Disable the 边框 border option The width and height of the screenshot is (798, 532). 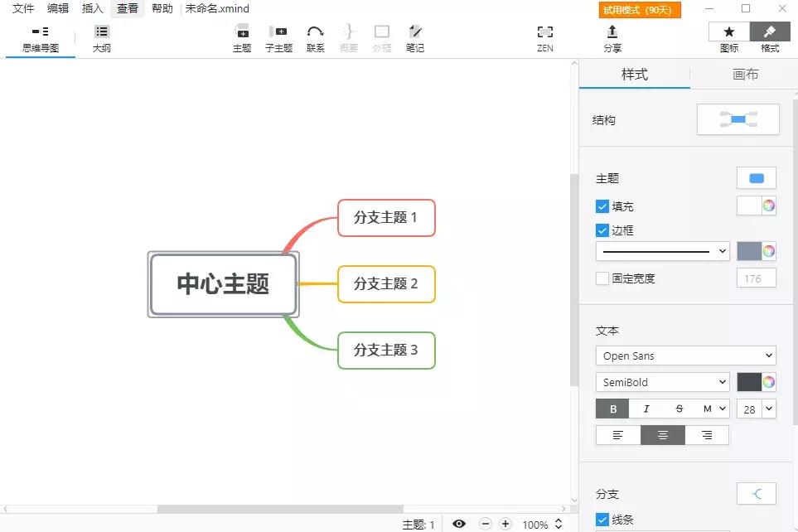(x=602, y=230)
